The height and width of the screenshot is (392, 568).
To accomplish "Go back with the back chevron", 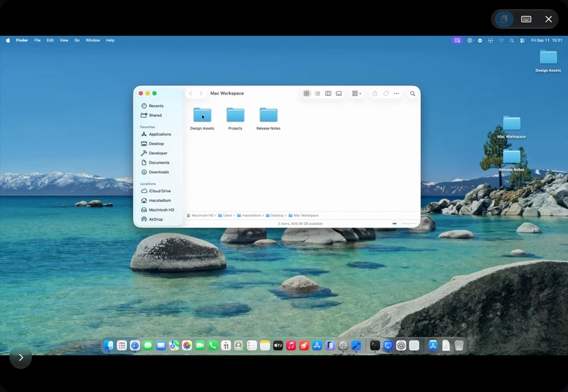I will pyautogui.click(x=190, y=94).
